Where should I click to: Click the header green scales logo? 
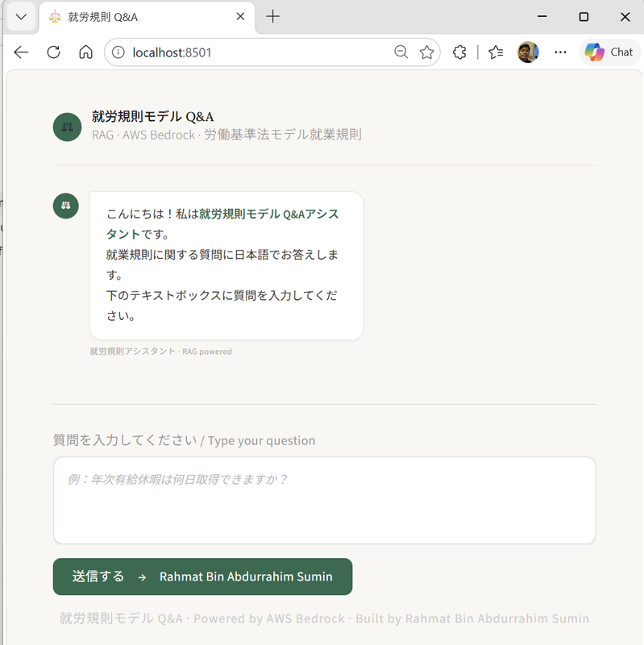click(68, 127)
